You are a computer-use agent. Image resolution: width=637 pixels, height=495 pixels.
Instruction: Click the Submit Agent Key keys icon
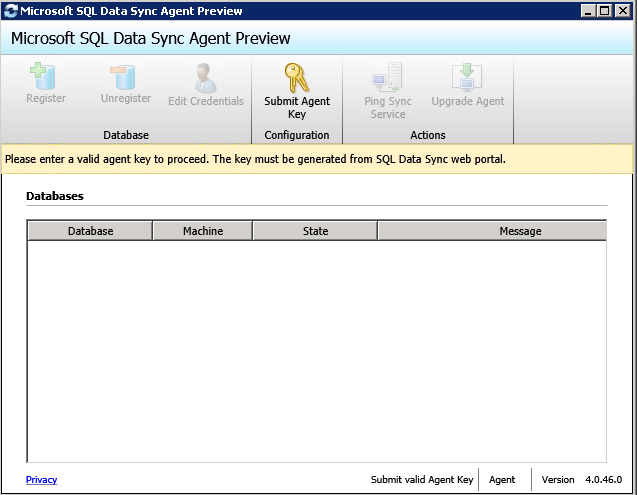(297, 78)
